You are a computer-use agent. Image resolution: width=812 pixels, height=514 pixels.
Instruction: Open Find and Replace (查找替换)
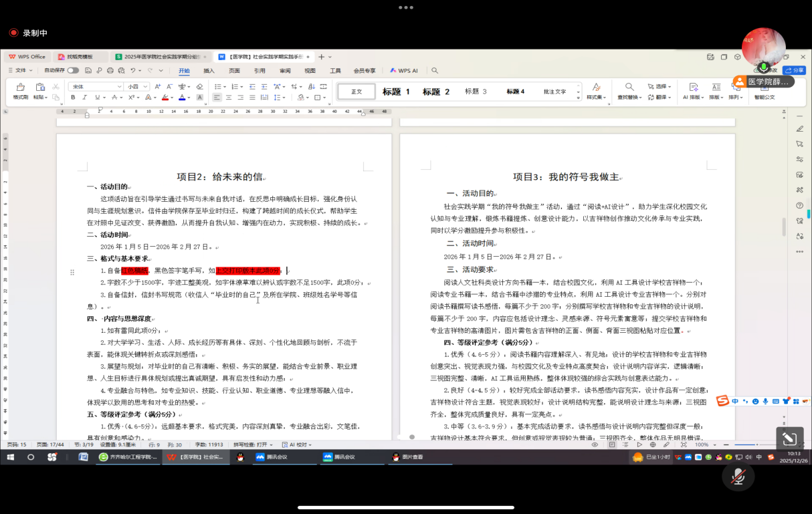[x=629, y=92]
